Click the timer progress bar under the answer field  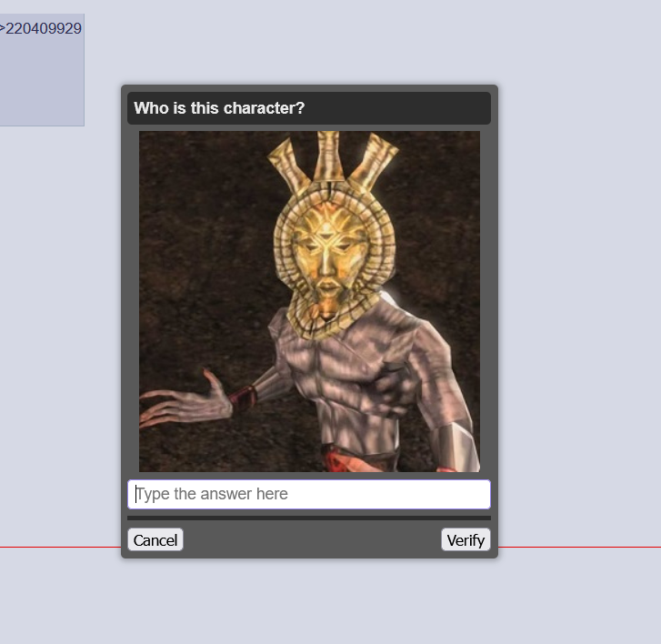[x=309, y=518]
